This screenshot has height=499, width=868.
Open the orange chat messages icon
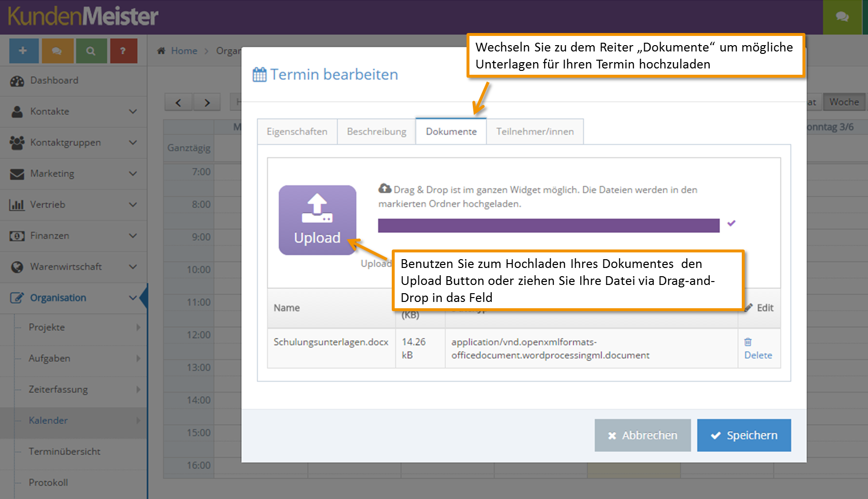click(57, 51)
